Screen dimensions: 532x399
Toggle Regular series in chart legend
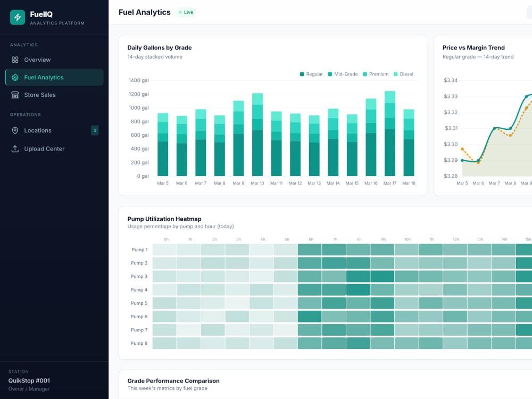click(x=311, y=74)
